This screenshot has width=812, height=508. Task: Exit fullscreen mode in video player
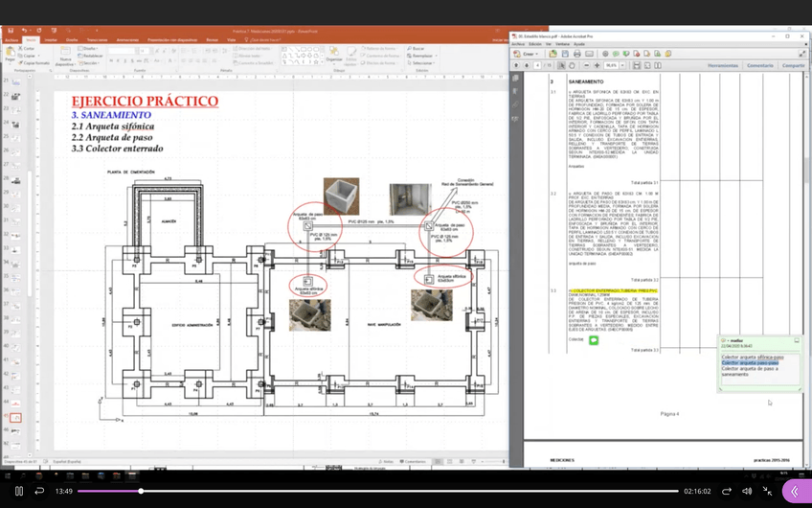click(x=768, y=491)
